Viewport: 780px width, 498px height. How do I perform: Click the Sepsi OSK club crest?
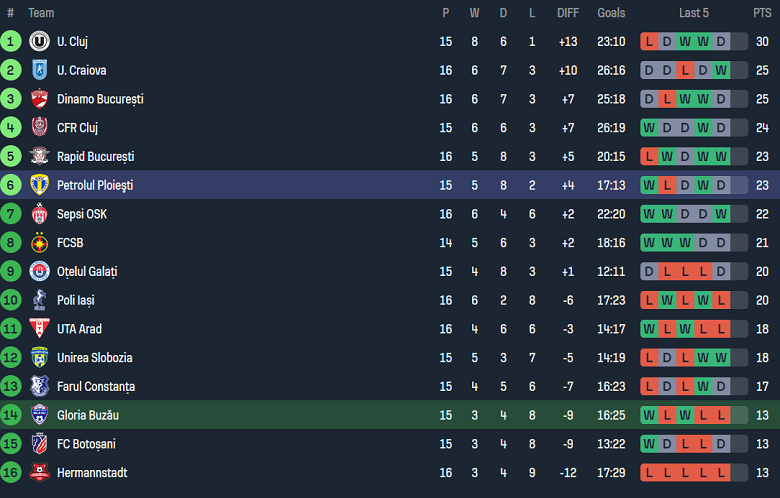pos(40,214)
